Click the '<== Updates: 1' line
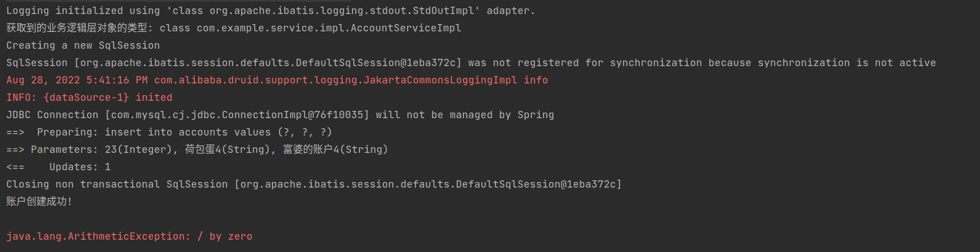 [x=59, y=167]
